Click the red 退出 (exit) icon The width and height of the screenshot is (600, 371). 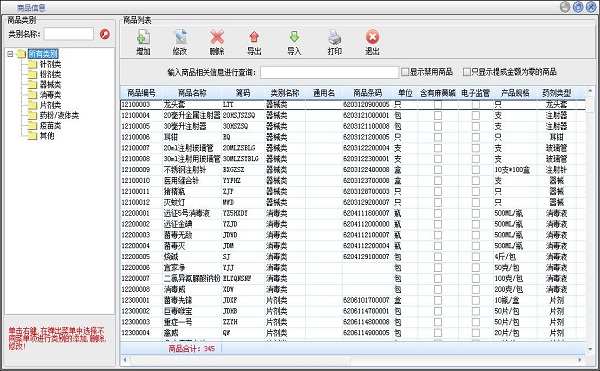372,37
